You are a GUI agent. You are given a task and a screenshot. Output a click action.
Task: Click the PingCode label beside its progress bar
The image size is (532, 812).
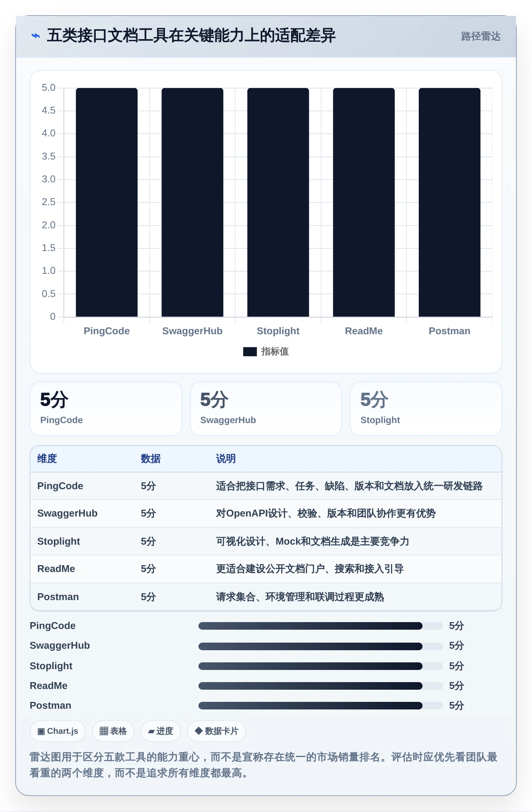pyautogui.click(x=53, y=626)
